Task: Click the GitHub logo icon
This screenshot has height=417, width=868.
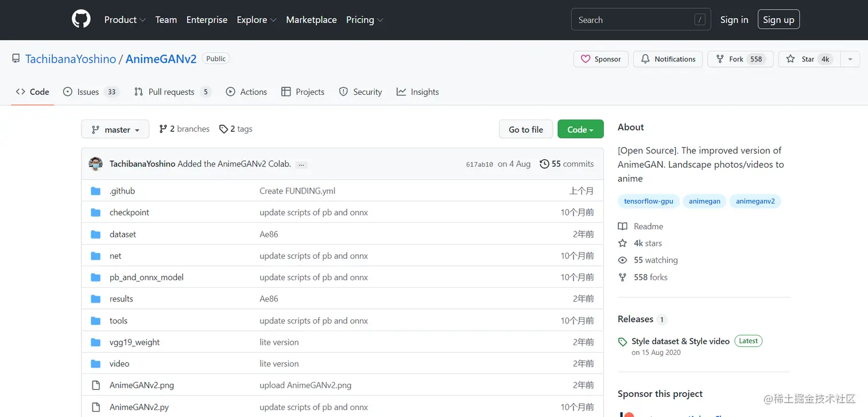Action: click(x=81, y=20)
